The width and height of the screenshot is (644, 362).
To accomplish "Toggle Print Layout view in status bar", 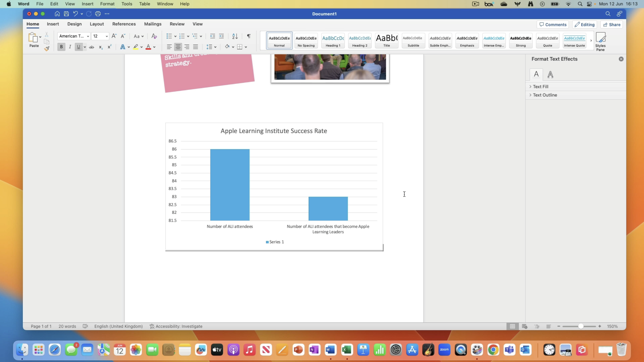I will 512,326.
